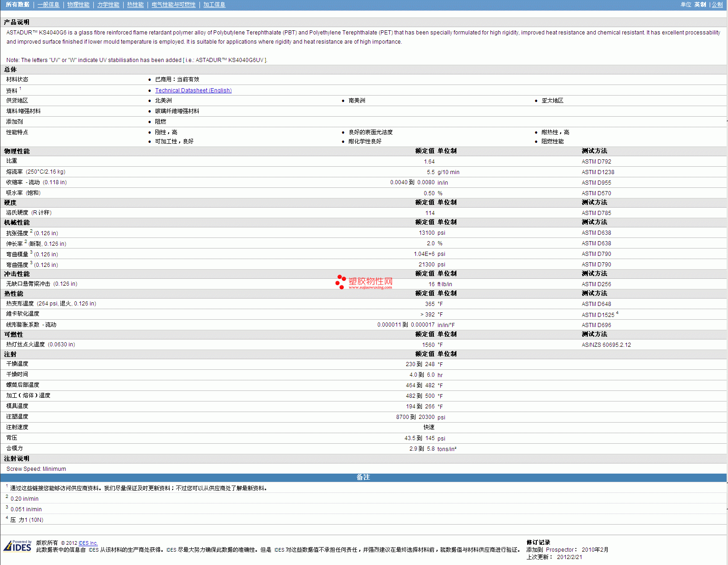Click the 材料状态 row label

17,79
